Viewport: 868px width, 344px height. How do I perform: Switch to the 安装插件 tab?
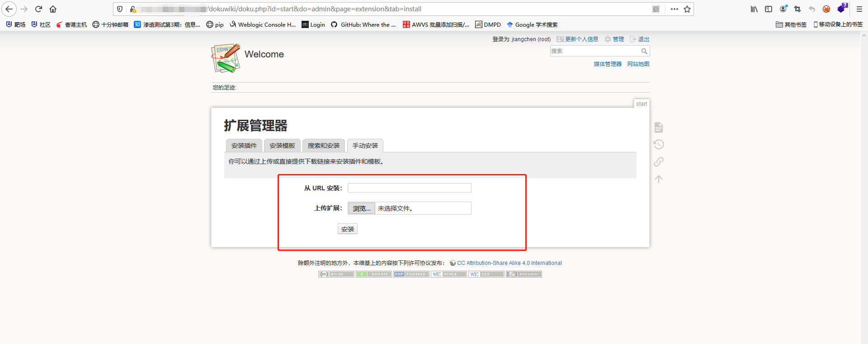click(x=244, y=146)
